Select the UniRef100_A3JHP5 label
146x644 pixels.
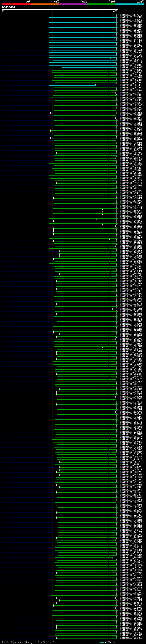coord(131,143)
